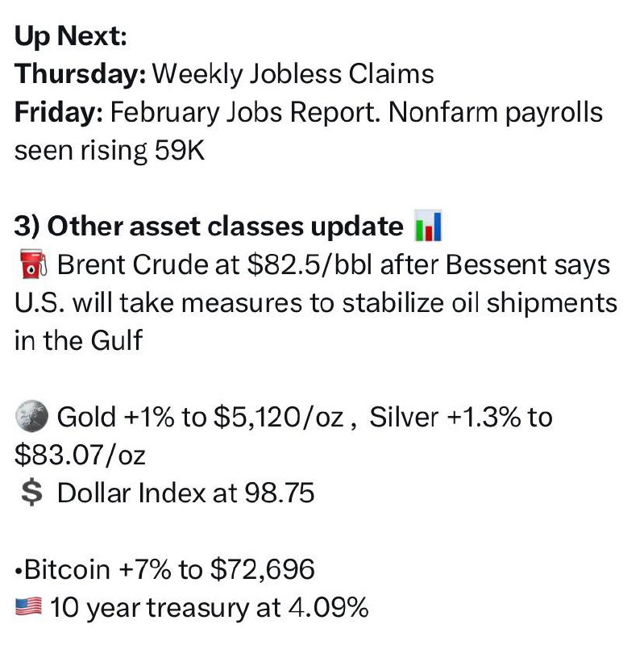Select the "Up Next:" heading

71,36
